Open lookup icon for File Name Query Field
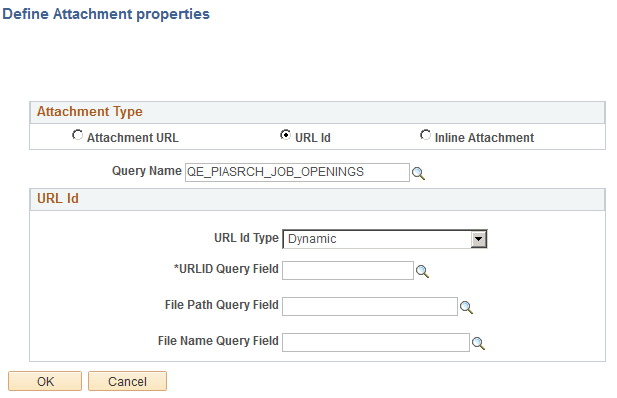The image size is (617, 398). pyautogui.click(x=478, y=343)
